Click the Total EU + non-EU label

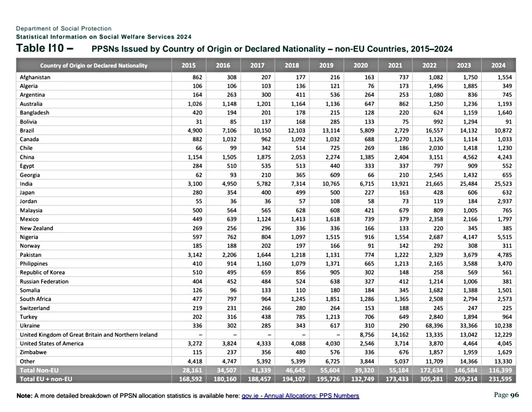coord(46,379)
